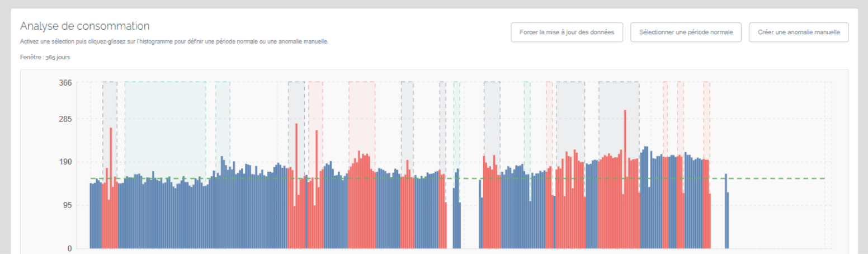
Task: Click the green dashed average line
Action: 457,178
